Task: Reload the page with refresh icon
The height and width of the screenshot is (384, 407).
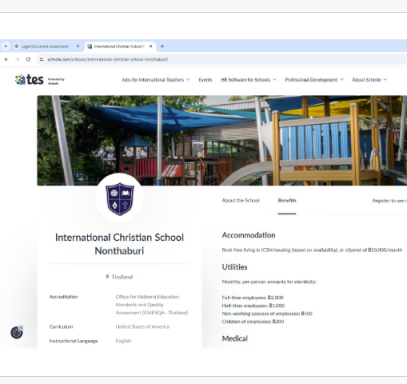Action: click(28, 59)
